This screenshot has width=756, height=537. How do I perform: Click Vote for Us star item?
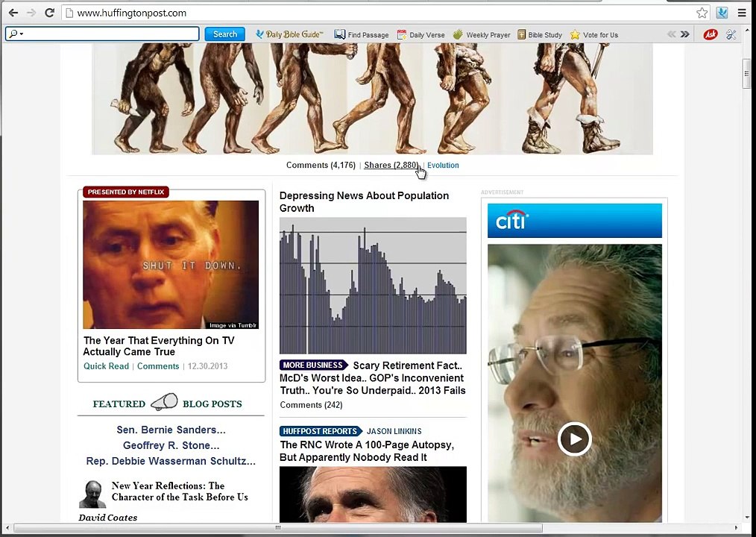click(594, 35)
